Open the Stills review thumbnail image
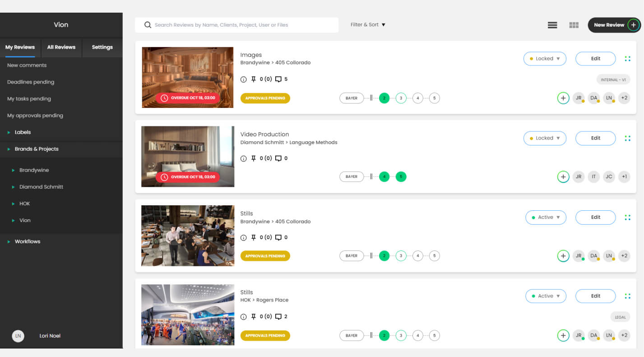This screenshot has width=644, height=357. 187,236
